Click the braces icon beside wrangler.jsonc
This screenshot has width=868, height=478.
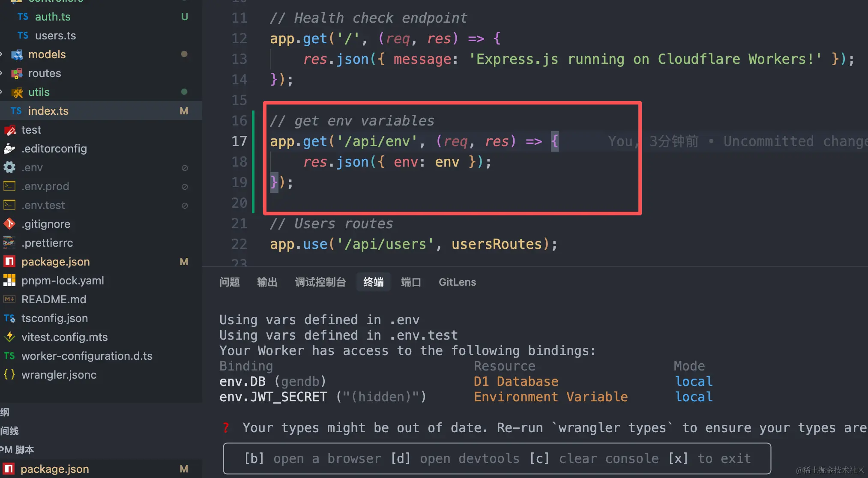point(9,375)
